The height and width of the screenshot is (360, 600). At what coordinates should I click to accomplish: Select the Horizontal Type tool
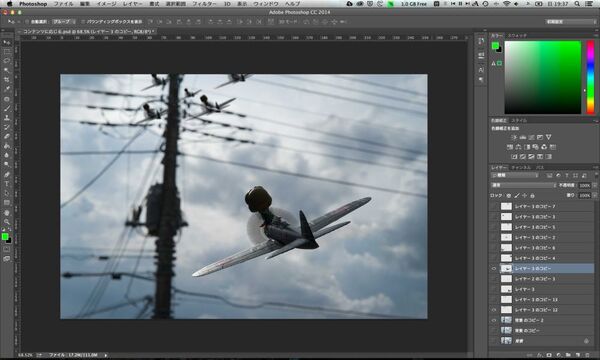pyautogui.click(x=7, y=184)
